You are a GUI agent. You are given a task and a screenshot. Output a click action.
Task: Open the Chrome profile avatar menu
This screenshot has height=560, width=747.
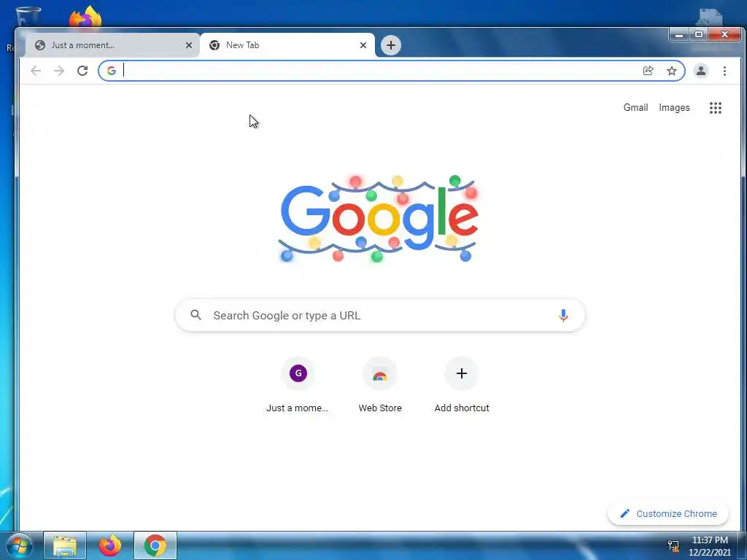point(701,71)
